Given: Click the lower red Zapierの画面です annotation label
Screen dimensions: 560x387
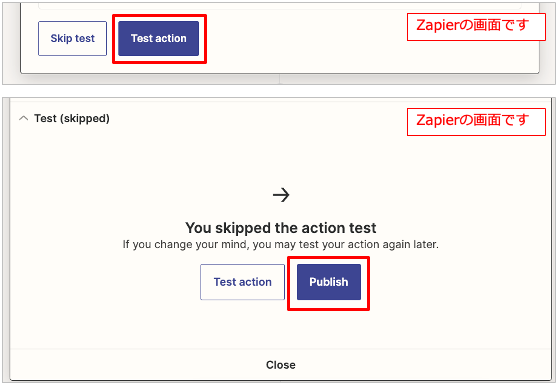Looking at the screenshot, I should click(x=476, y=122).
